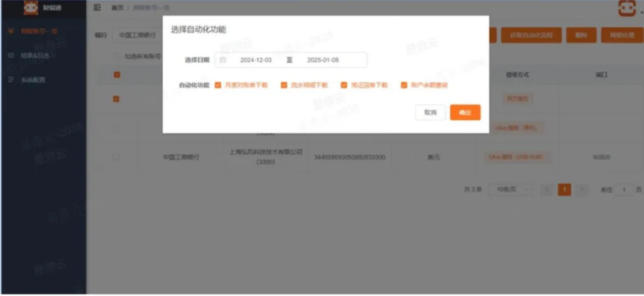This screenshot has height=296, width=644.
Task: Click the orange robot logo in the sidebar
Action: (31, 8)
